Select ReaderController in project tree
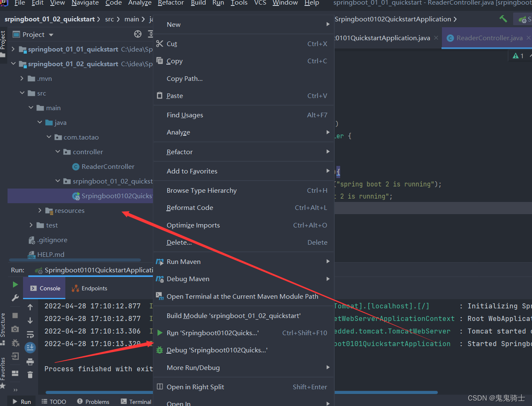The height and width of the screenshot is (406, 532). click(108, 166)
